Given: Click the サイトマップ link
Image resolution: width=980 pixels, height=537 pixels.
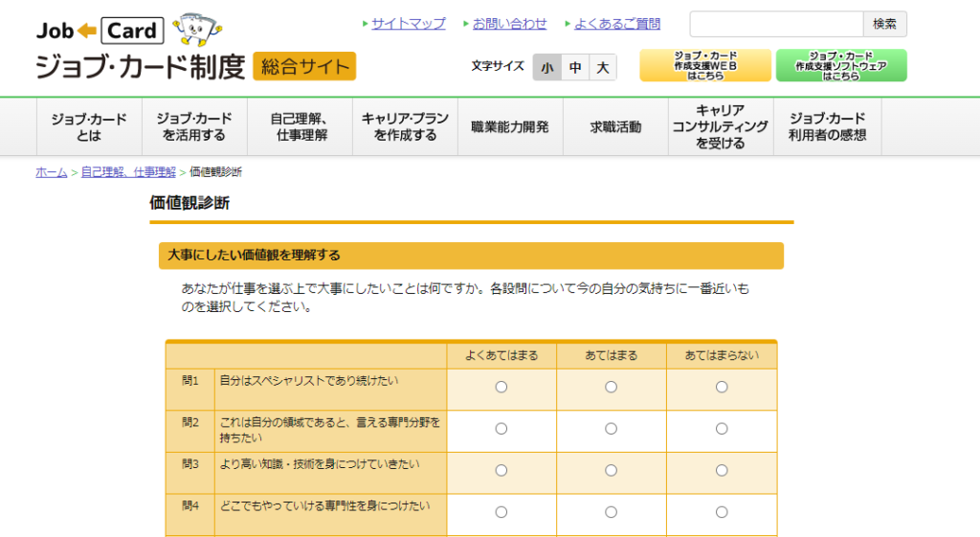Looking at the screenshot, I should coord(409,24).
